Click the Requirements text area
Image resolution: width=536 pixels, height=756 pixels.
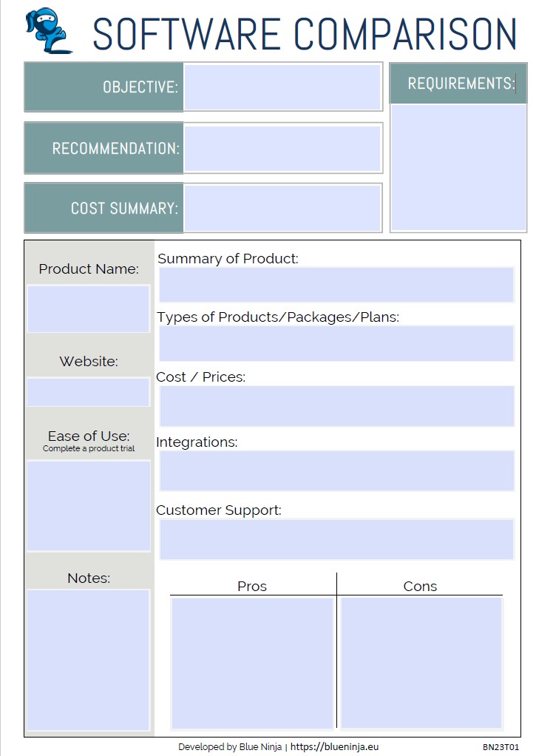coord(458,167)
